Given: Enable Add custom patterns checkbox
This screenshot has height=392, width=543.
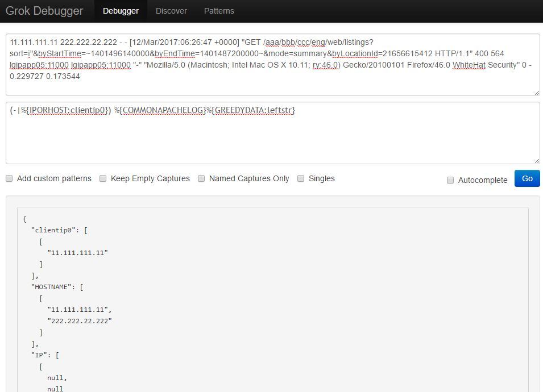Looking at the screenshot, I should (x=9, y=178).
